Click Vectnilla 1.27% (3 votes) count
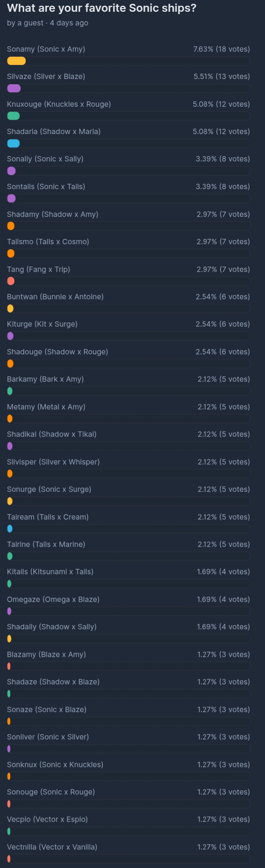Viewport: 265px width, 868px height. (224, 847)
